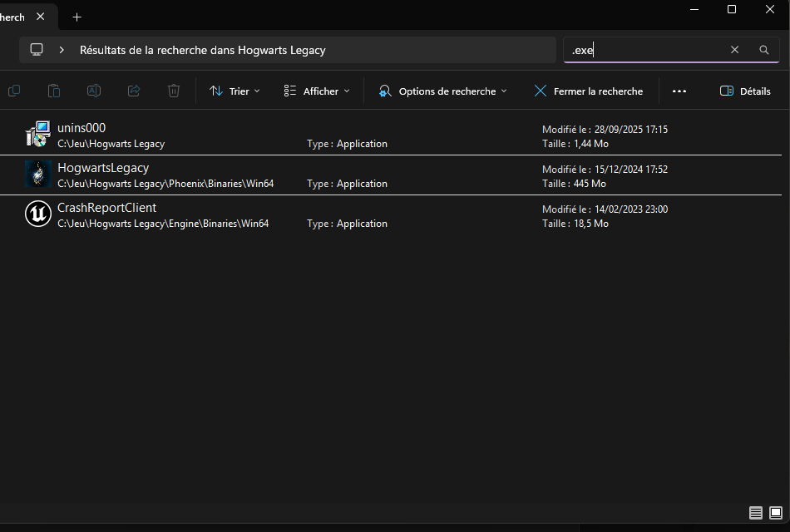Switch to details list view icon
This screenshot has height=532, width=790.
click(x=756, y=513)
